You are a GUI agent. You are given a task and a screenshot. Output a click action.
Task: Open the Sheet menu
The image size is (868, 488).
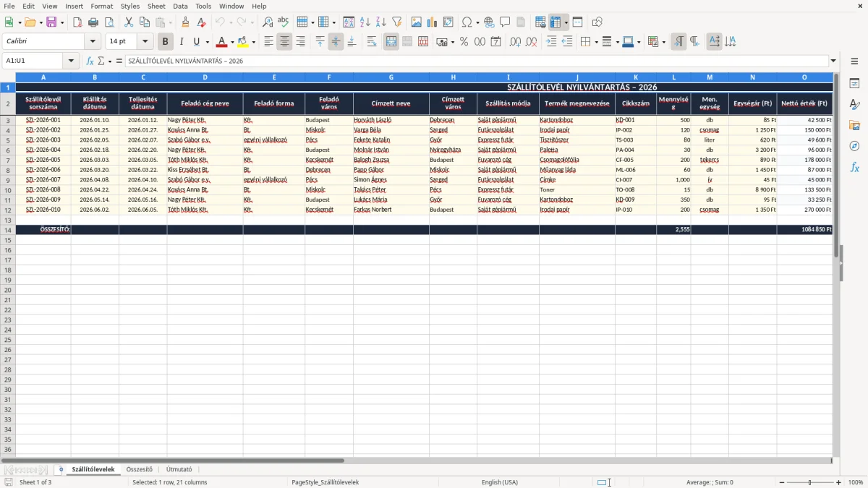156,6
